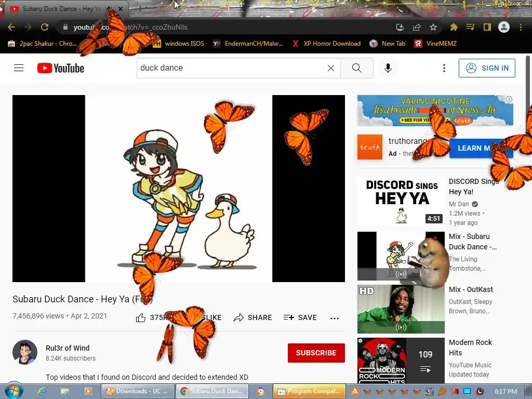Bookmark this page with the star icon
The width and height of the screenshot is (532, 399).
[x=433, y=27]
